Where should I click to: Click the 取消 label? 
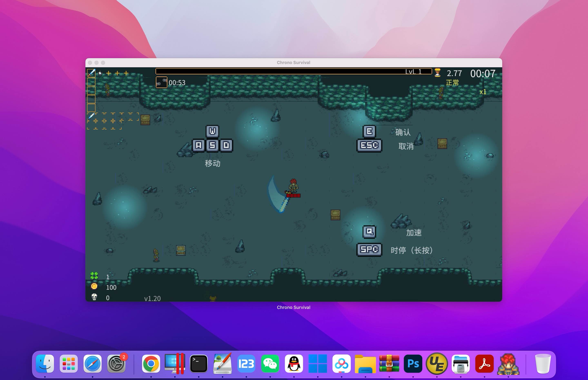pos(406,146)
